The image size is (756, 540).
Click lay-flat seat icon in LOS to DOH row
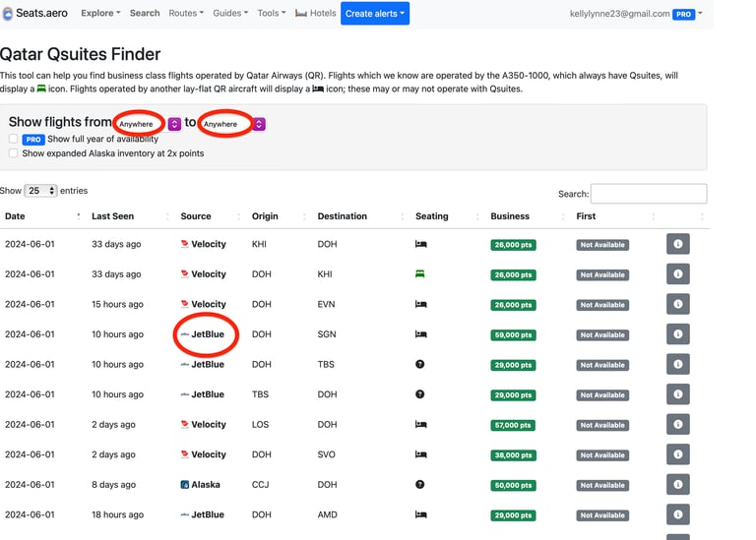421,424
